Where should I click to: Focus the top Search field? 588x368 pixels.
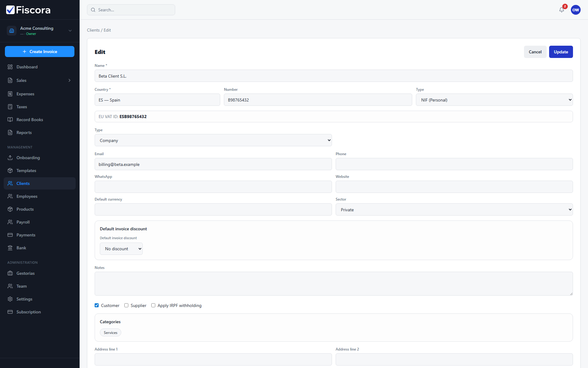pyautogui.click(x=131, y=10)
